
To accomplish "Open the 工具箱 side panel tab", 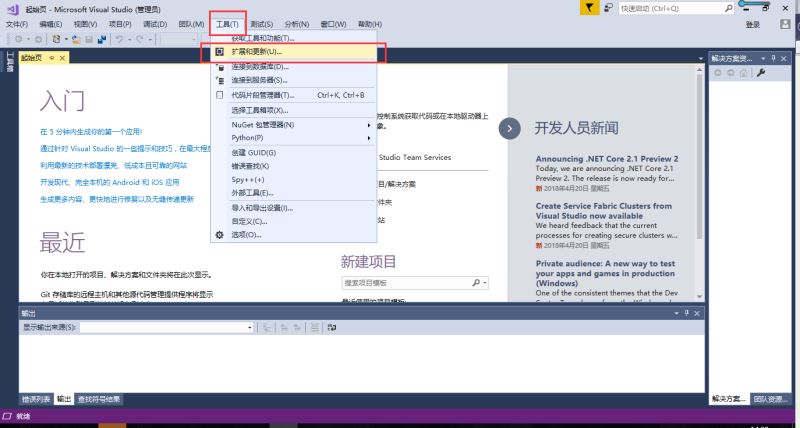I will 10,61.
